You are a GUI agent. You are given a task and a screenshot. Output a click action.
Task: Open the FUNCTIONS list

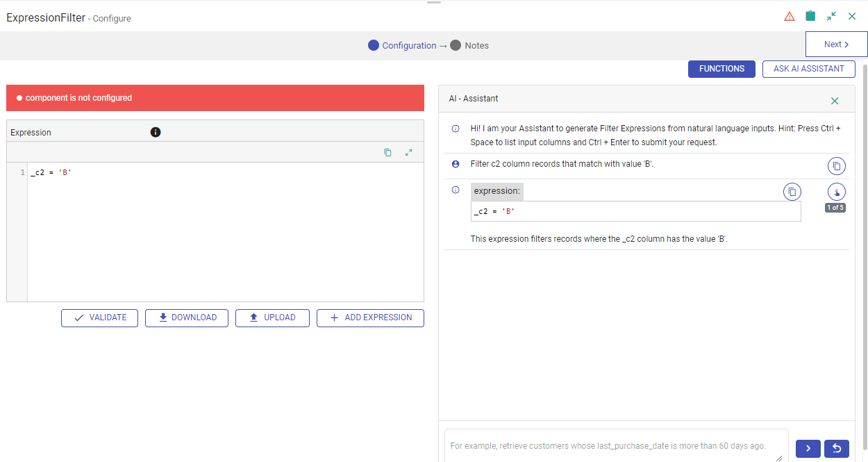[x=721, y=69]
